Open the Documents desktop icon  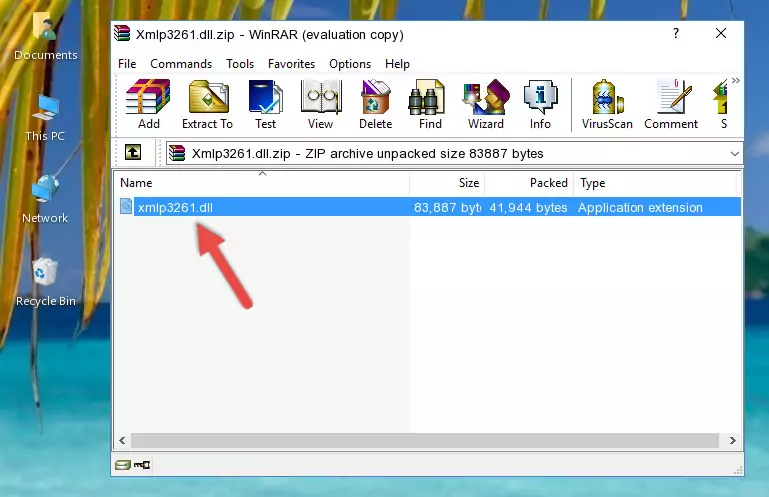point(45,37)
